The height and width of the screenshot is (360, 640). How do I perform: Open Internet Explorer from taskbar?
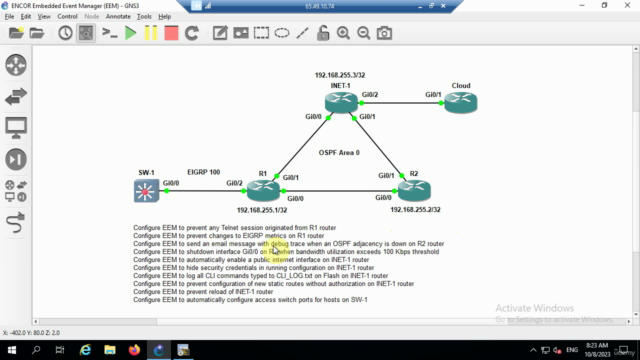point(85,350)
